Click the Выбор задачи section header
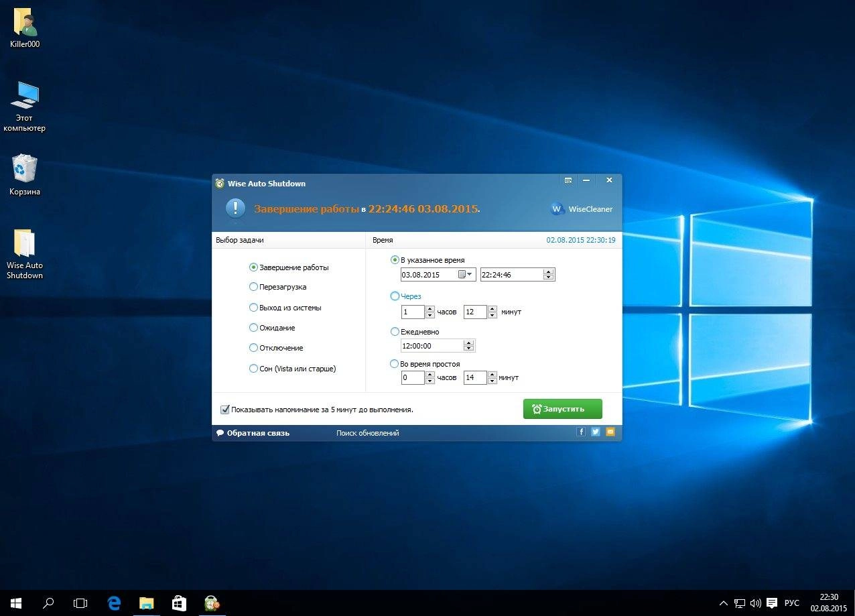Viewport: 855px width, 616px height. tap(239, 239)
